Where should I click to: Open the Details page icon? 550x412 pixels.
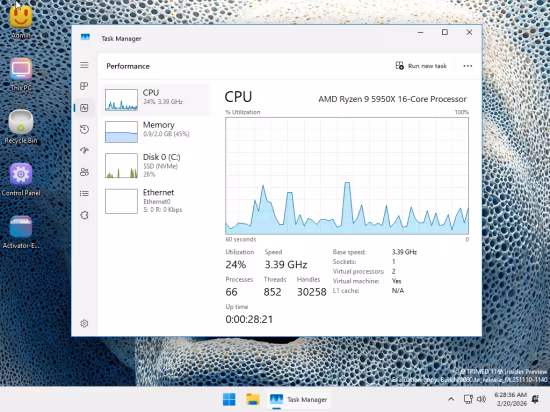(84, 194)
